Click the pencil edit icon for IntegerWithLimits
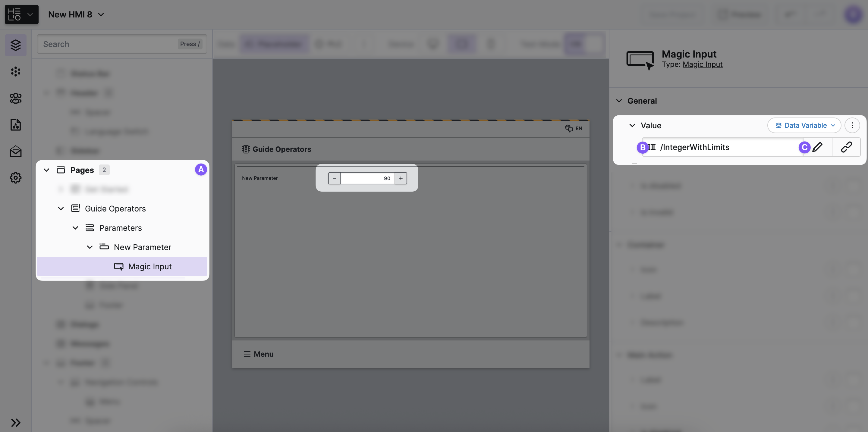 pyautogui.click(x=817, y=147)
